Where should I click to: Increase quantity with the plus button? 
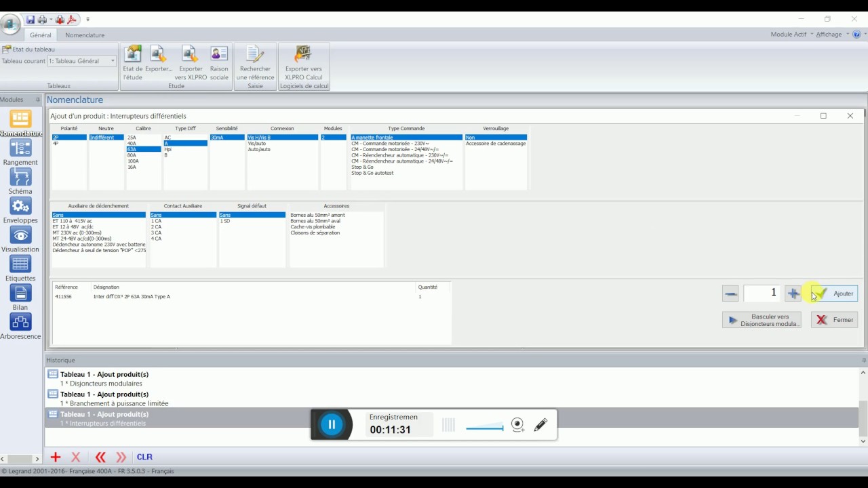tap(793, 293)
